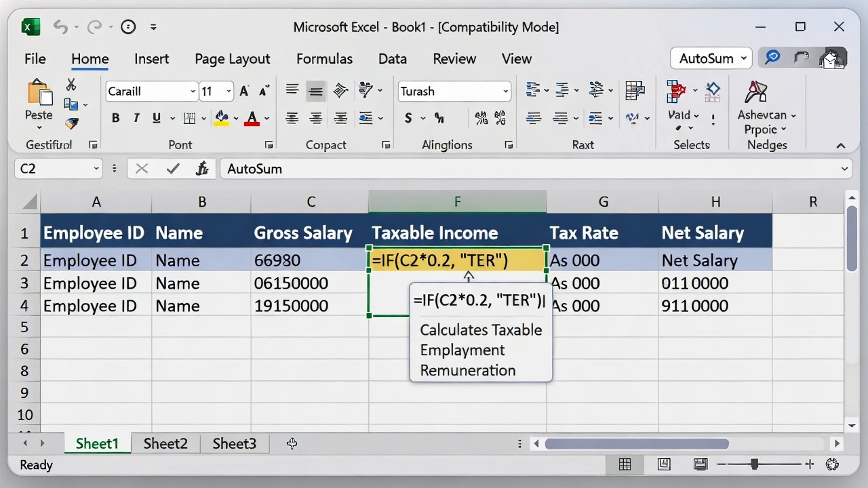The width and height of the screenshot is (868, 488).
Task: Open the font size 11 dropdown
Action: tap(229, 91)
